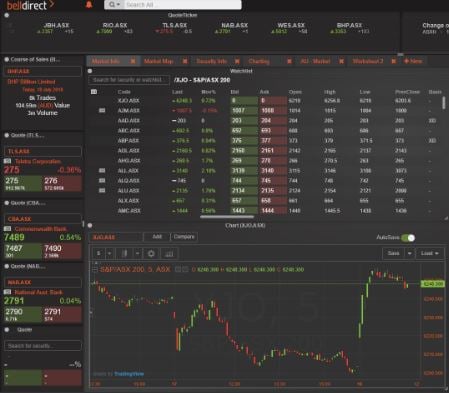Click the watchlist column layout icon

pos(94,92)
